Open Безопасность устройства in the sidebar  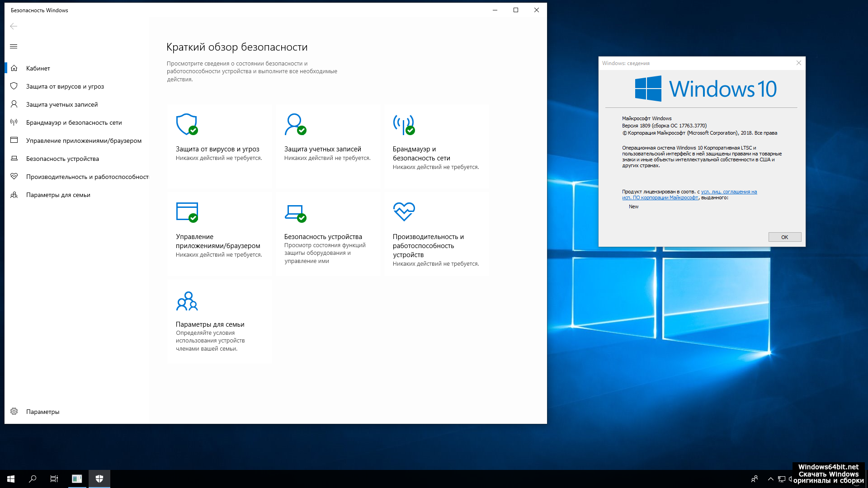62,159
